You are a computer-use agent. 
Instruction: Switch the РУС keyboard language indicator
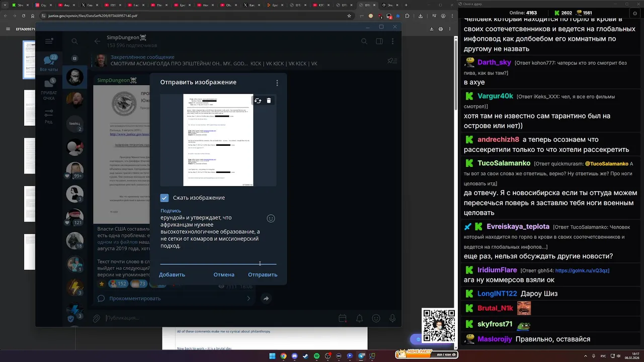(603, 356)
